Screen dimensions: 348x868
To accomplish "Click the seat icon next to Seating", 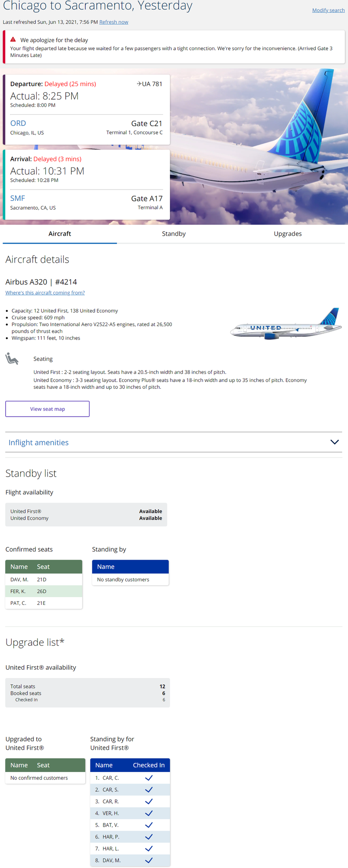I will tap(12, 359).
